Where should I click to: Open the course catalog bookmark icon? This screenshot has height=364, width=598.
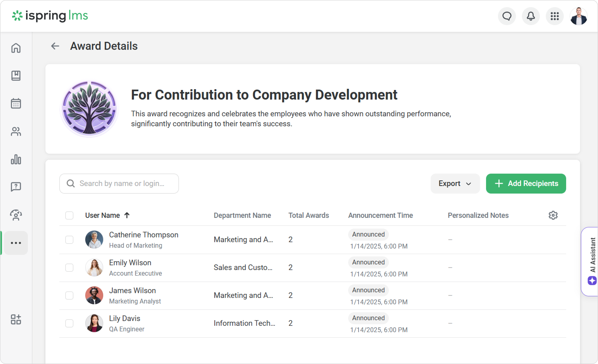click(16, 76)
